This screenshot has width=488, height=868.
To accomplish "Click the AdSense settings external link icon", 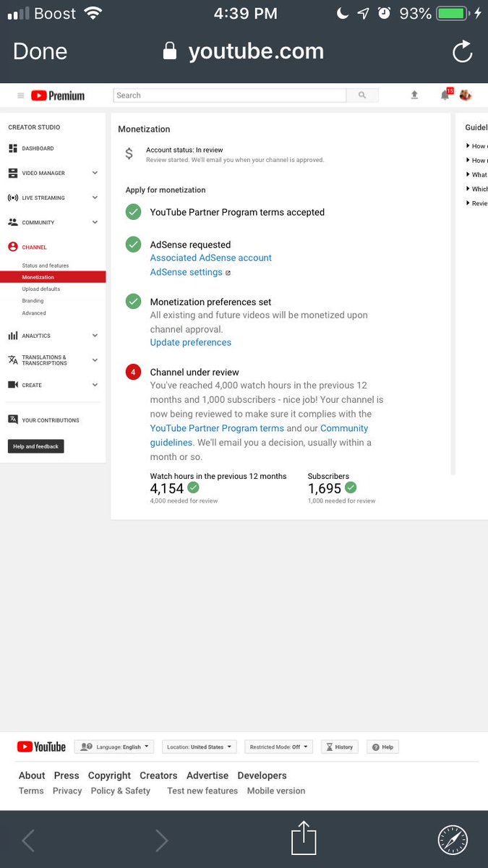I will tap(228, 273).
